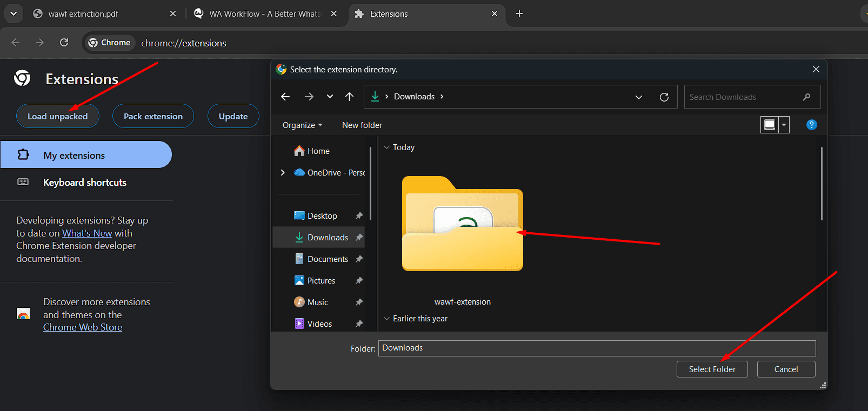Click the Downloads breadcrumb in path bar
This screenshot has width=868, height=411.
click(x=414, y=97)
